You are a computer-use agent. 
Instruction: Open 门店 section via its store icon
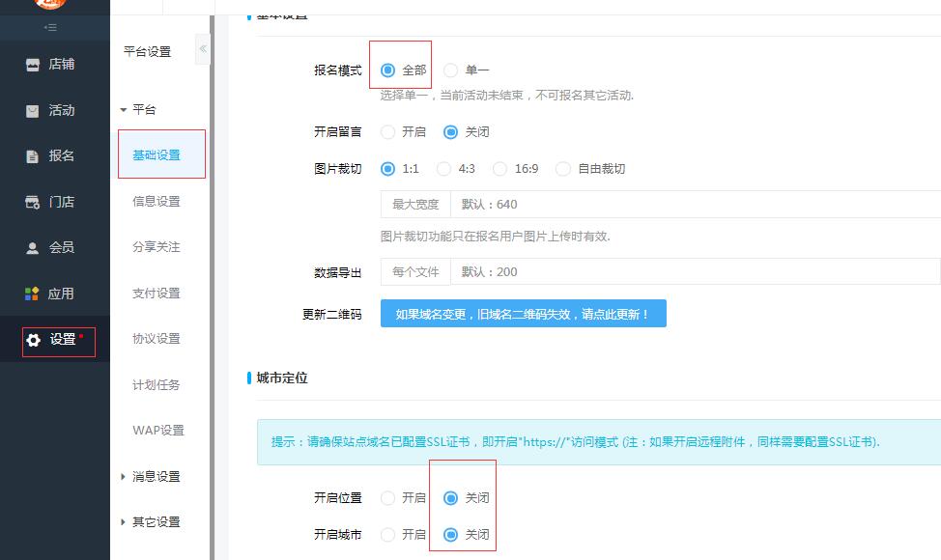pyautogui.click(x=33, y=202)
